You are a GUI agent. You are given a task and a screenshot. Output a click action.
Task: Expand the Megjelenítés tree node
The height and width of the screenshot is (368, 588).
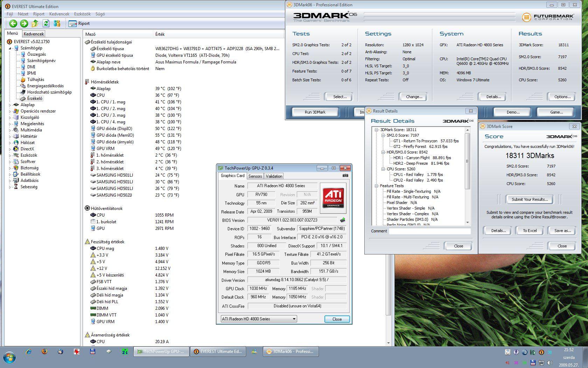[x=10, y=124]
